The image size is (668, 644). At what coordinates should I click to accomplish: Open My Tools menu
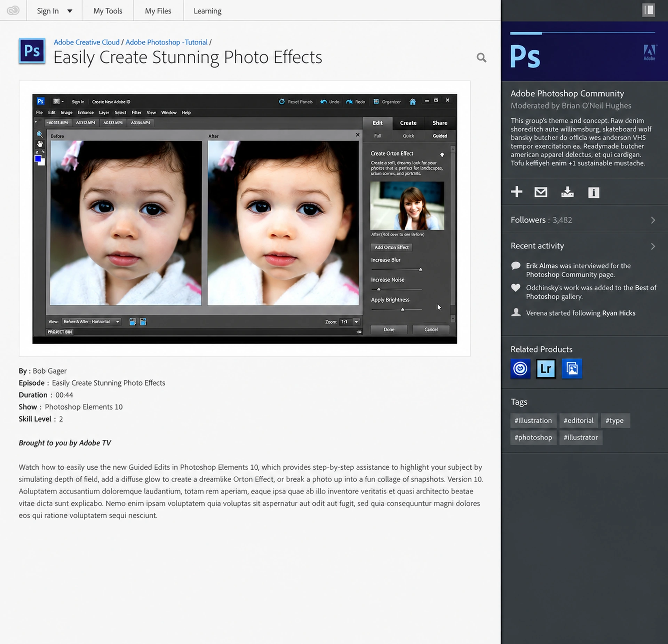pyautogui.click(x=108, y=11)
